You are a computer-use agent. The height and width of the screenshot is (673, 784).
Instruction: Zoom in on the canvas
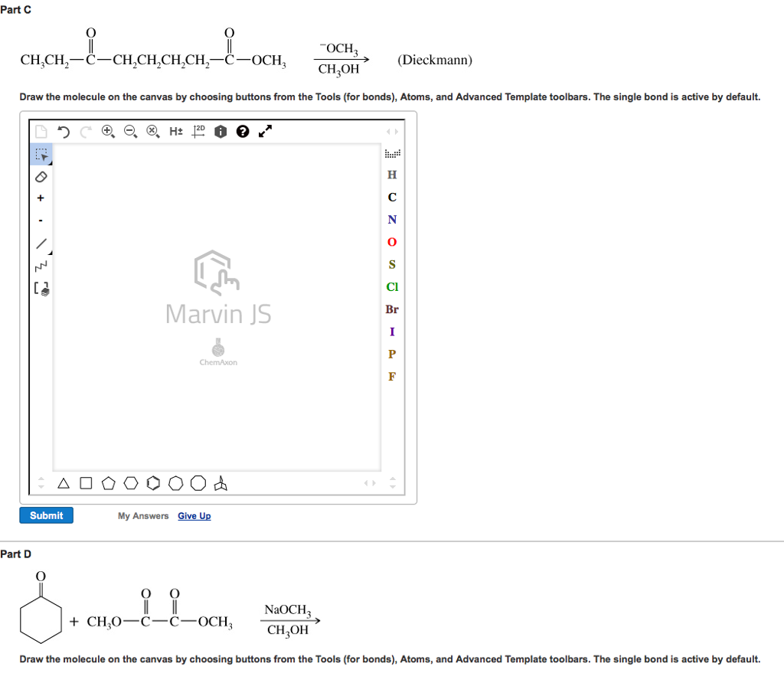point(108,132)
